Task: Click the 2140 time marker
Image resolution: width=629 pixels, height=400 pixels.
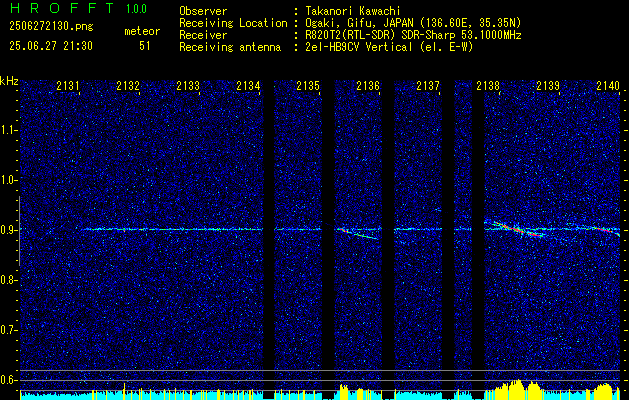Action: tap(608, 85)
